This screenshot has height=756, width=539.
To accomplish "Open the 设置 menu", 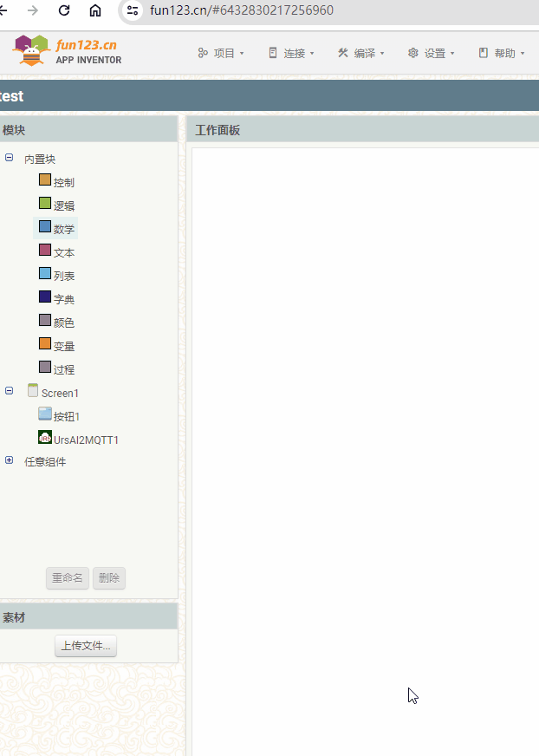I will pos(432,53).
